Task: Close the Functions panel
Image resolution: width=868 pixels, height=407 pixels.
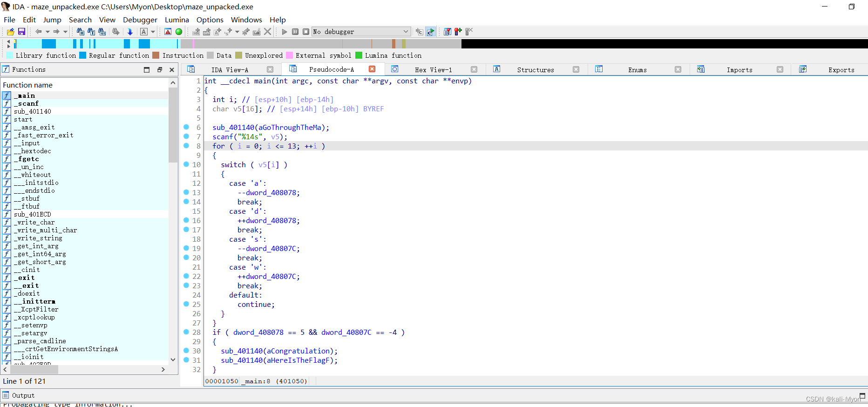Action: point(172,69)
